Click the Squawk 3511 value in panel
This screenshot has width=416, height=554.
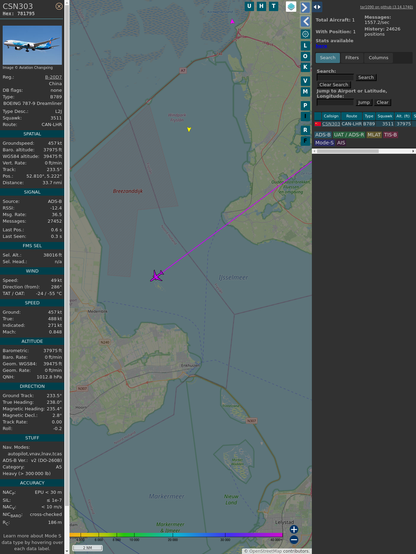[x=56, y=118]
